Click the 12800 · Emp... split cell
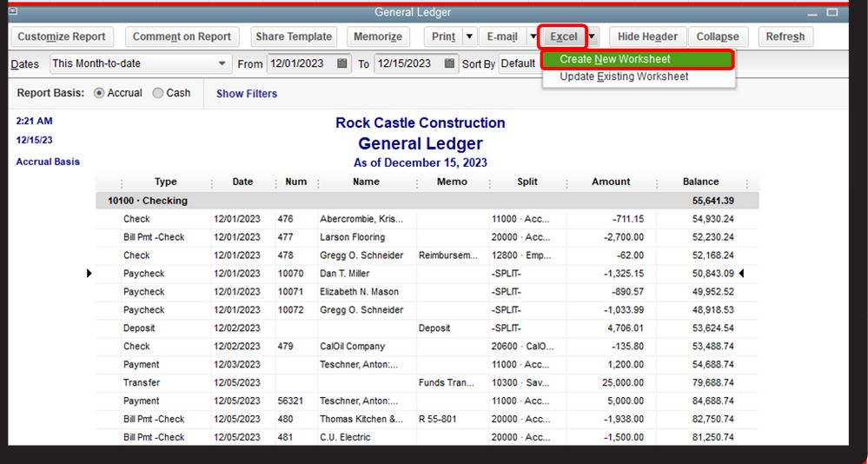 (521, 255)
